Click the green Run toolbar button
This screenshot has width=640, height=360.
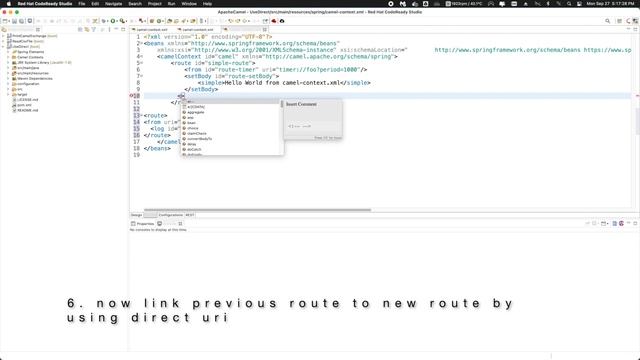coord(113,21)
